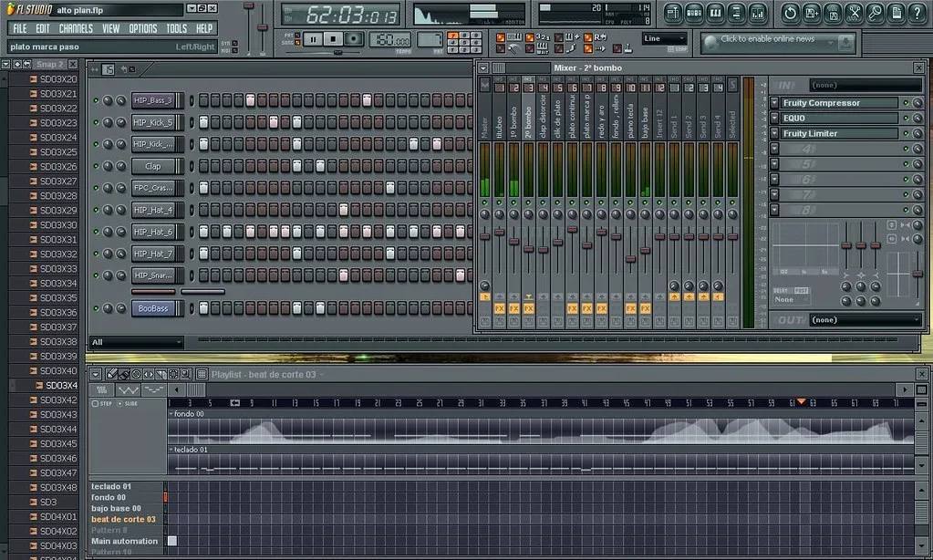
Task: Open the Line snap dropdown
Action: [665, 38]
